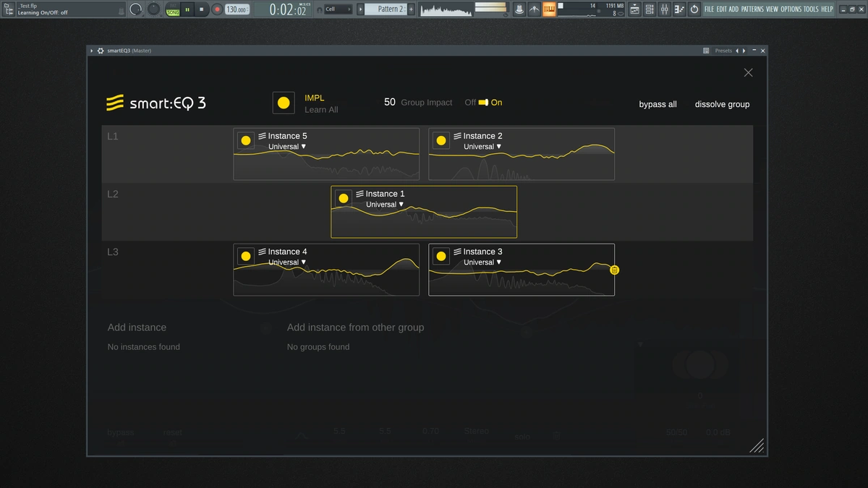
Task: Open the mixer icon in the toolbar
Action: click(664, 9)
